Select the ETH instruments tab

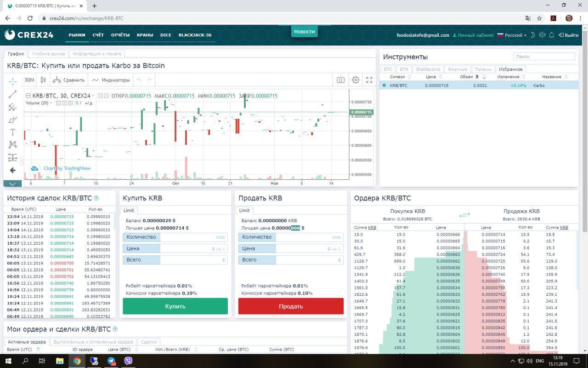pos(404,69)
